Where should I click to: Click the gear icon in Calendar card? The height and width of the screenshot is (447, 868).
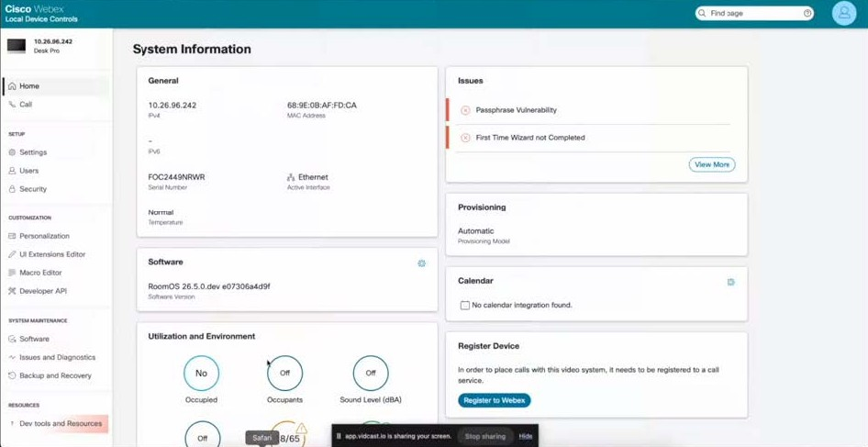(x=730, y=283)
